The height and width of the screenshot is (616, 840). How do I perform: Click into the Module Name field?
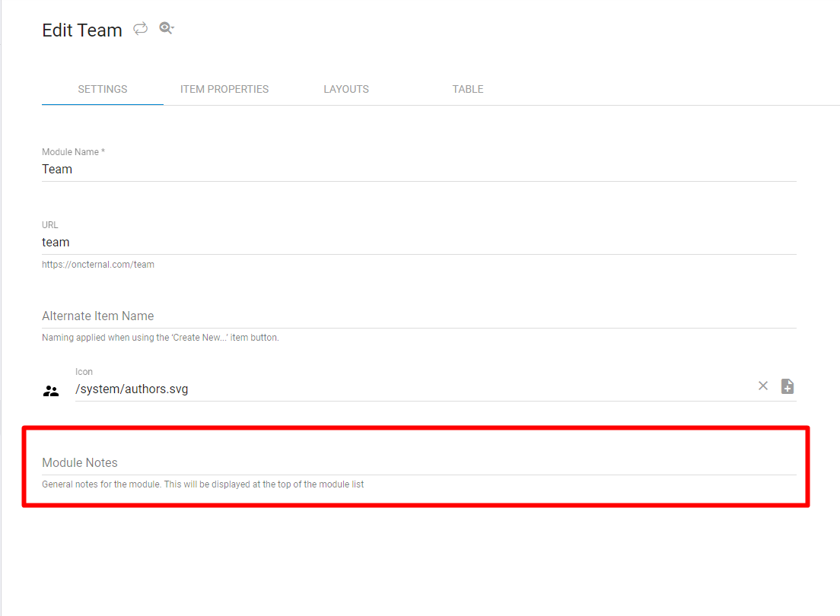(x=418, y=170)
